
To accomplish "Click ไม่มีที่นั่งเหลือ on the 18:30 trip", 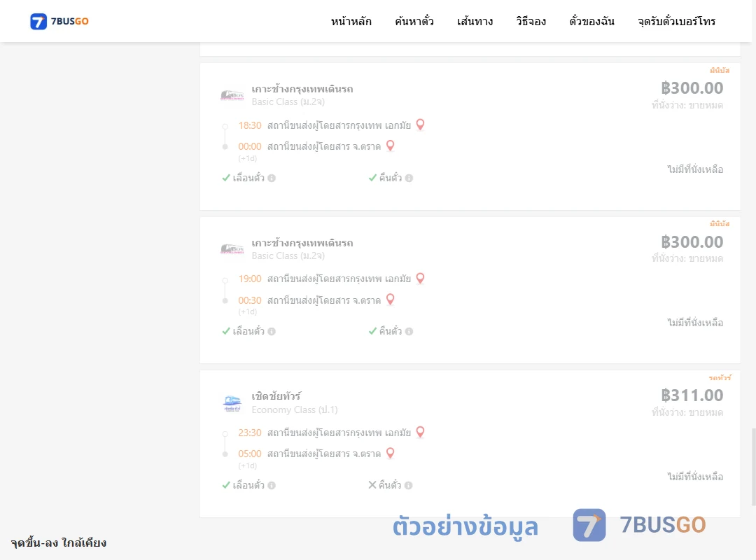I will point(695,169).
